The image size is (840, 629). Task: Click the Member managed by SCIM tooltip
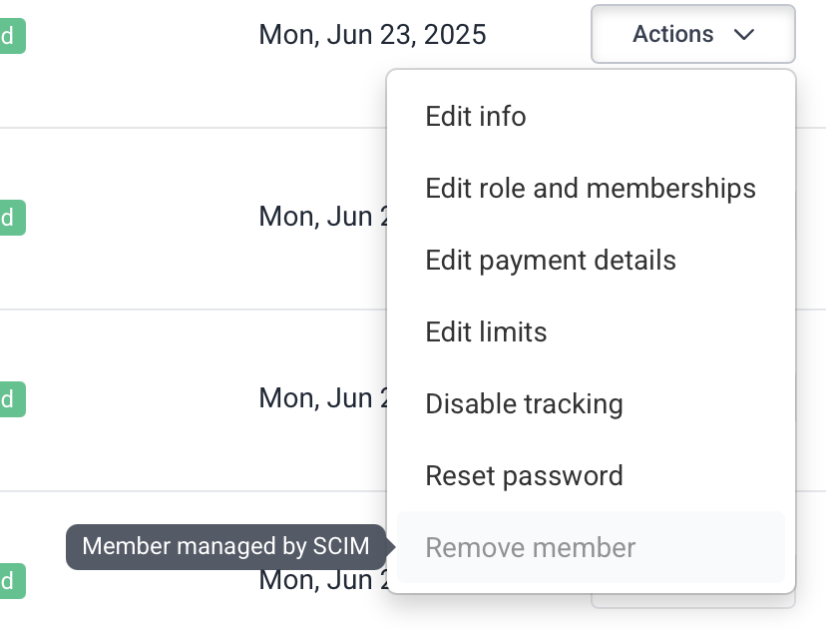pos(225,547)
